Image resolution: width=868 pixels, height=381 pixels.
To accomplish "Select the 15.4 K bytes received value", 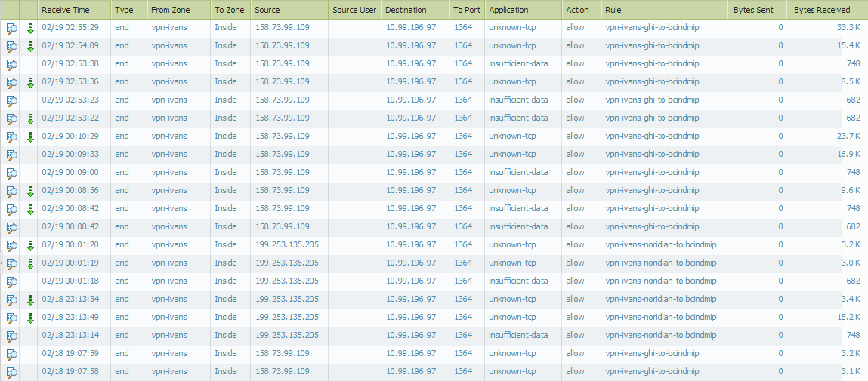I will tap(848, 45).
